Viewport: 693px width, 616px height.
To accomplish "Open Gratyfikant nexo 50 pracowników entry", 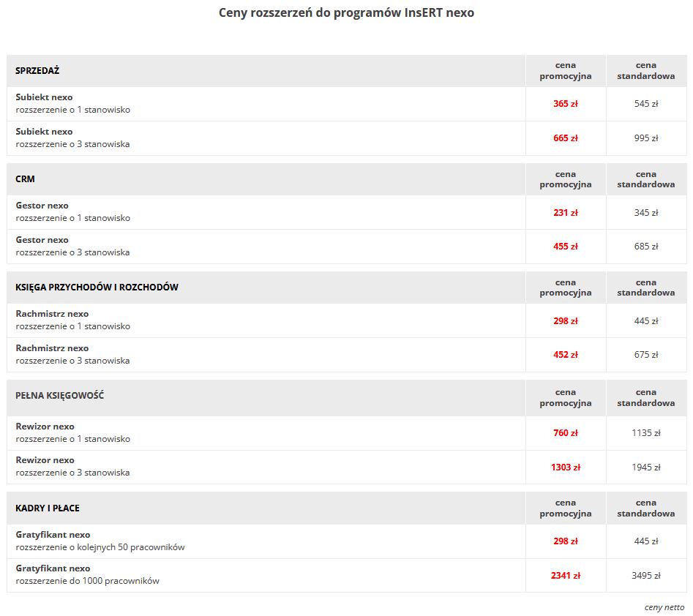I will [100, 541].
